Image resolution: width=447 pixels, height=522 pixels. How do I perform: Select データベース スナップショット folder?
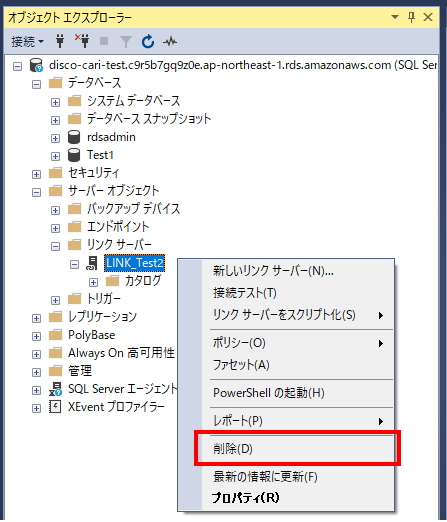click(x=149, y=119)
